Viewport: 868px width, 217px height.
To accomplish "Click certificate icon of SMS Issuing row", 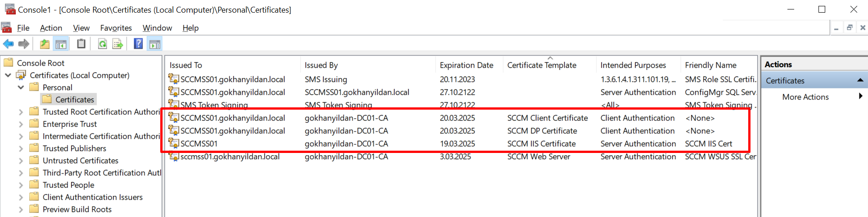I will click(173, 79).
